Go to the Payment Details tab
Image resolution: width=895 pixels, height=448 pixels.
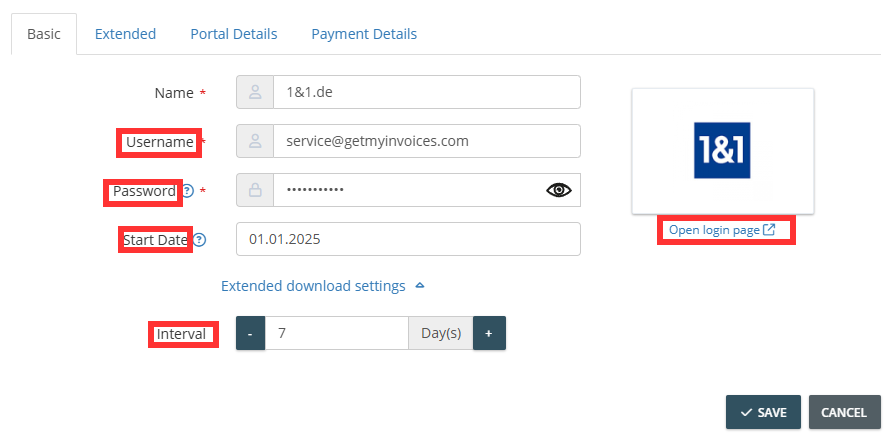364,34
